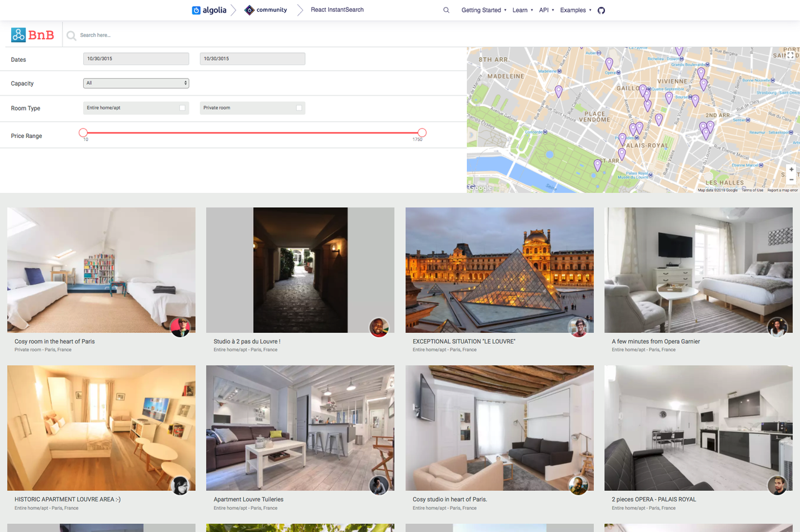The width and height of the screenshot is (800, 532).
Task: Zoom out the map with minus icon
Action: (791, 179)
